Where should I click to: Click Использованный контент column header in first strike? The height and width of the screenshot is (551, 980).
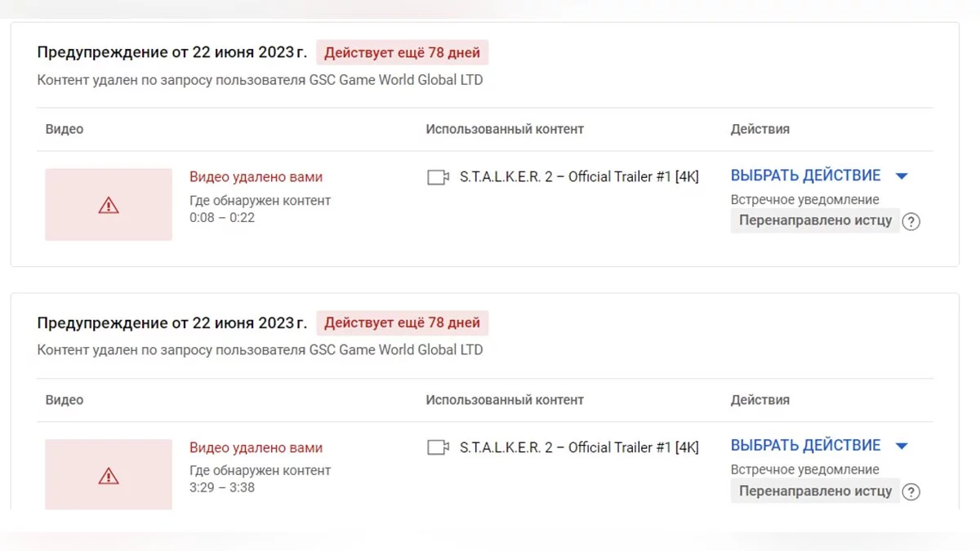tap(505, 129)
